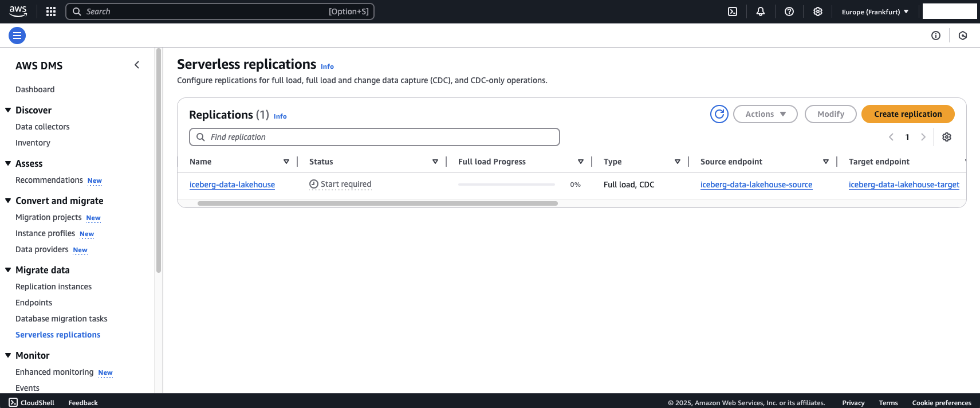
Task: Open the notifications bell
Action: click(761, 11)
